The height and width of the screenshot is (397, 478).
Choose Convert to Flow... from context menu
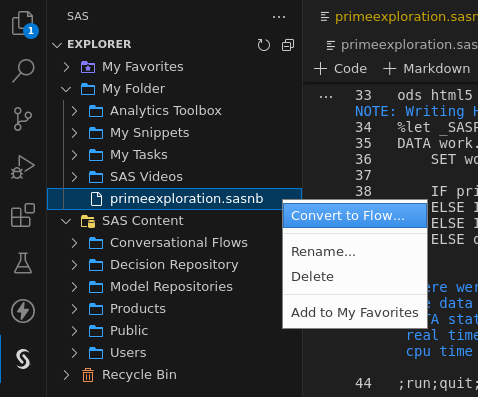(x=355, y=216)
